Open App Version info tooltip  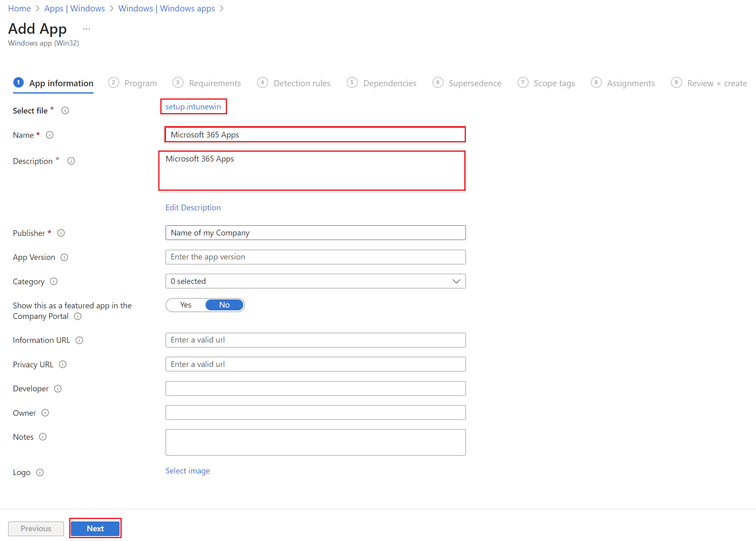coord(65,257)
